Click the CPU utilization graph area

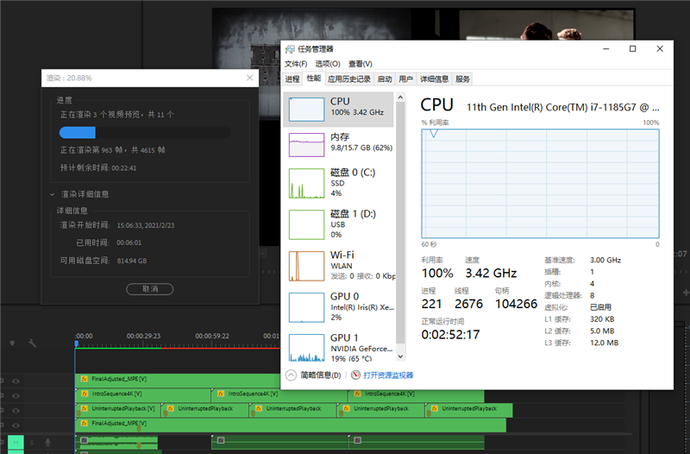[x=540, y=183]
